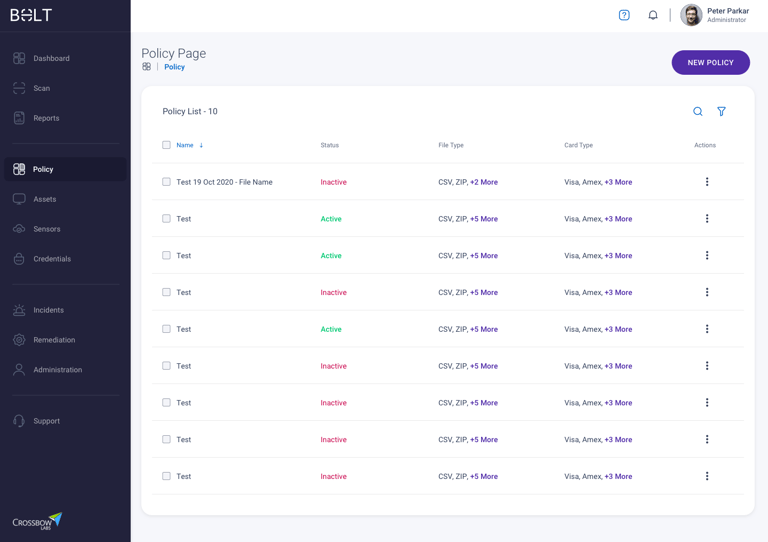Click Status column header
The width and height of the screenshot is (768, 542).
pos(330,145)
